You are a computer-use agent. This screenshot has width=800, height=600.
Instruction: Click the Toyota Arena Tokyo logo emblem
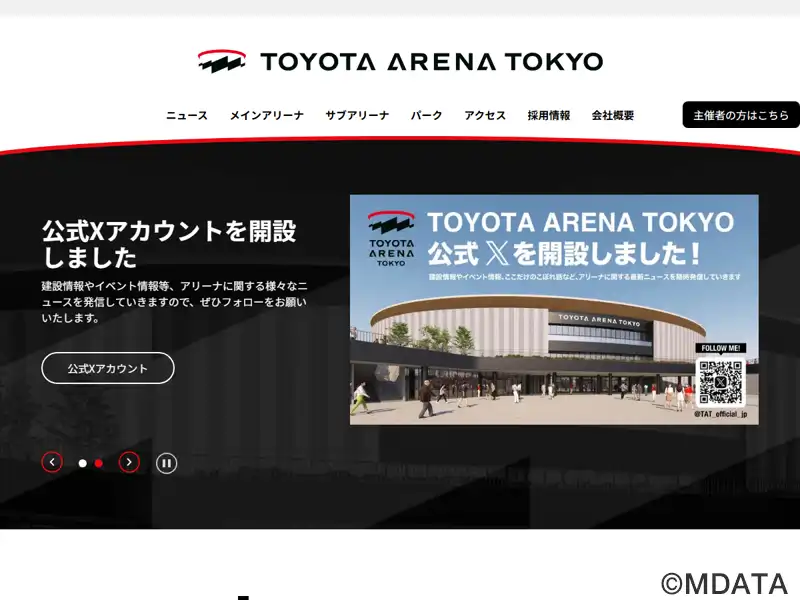(222, 61)
